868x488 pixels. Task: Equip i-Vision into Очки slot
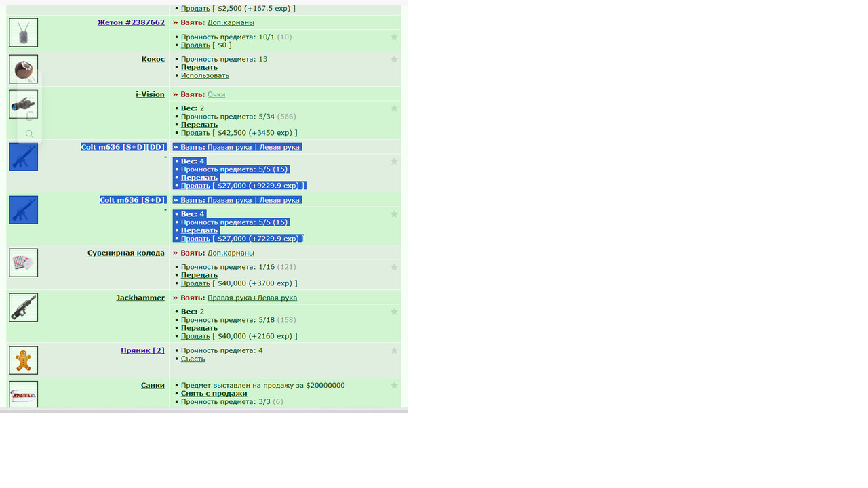pyautogui.click(x=216, y=94)
